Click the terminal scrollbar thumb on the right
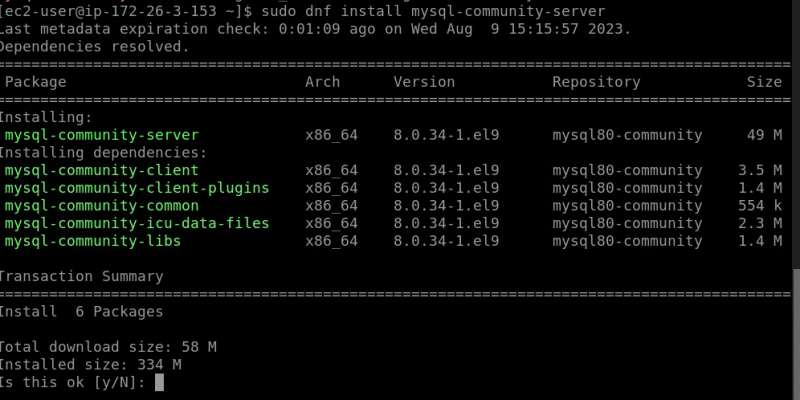Image resolution: width=800 pixels, height=400 pixels. [x=796, y=334]
